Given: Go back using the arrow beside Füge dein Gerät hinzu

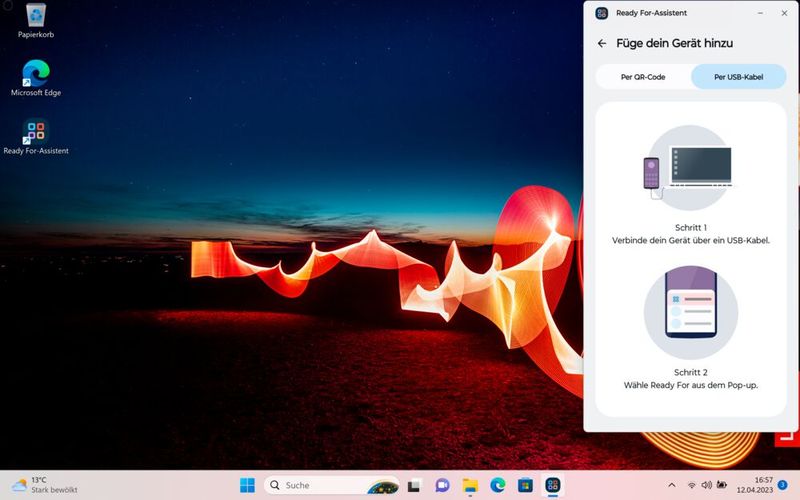Looking at the screenshot, I should 602,43.
